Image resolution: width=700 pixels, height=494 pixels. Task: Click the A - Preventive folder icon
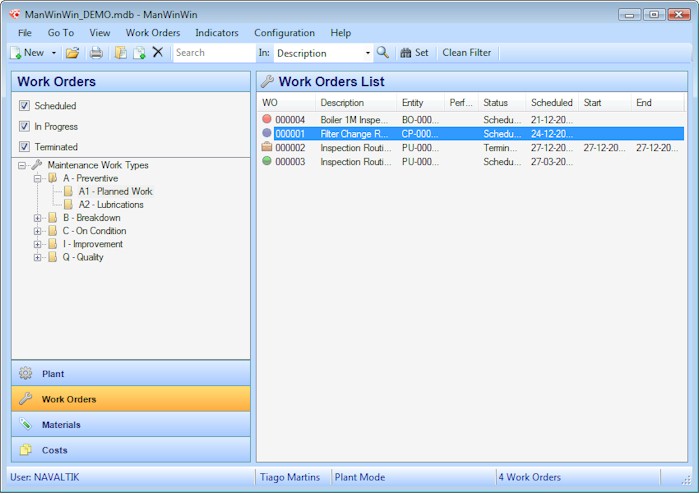53,179
